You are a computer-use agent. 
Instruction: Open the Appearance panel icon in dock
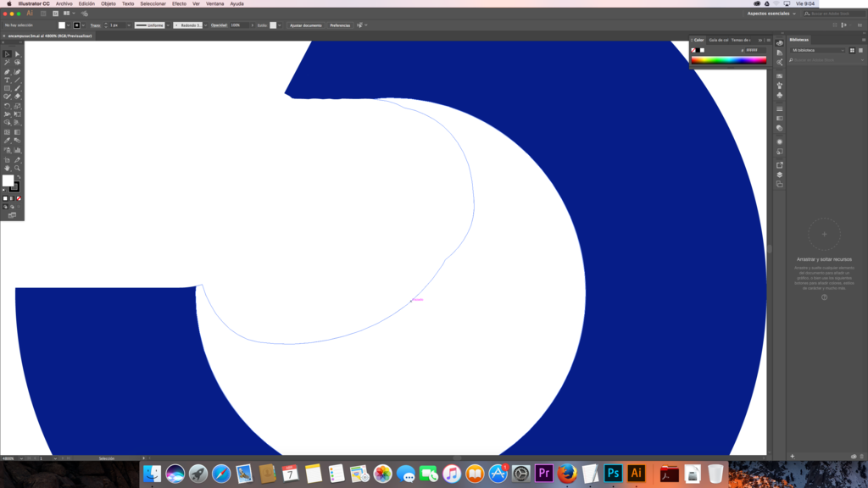click(x=780, y=141)
